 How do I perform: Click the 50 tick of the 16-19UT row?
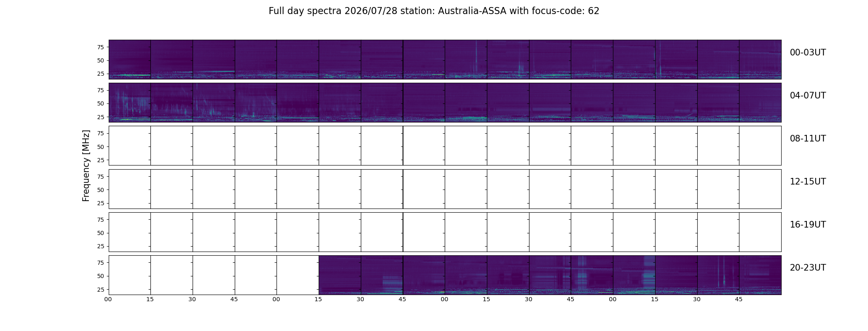(x=100, y=233)
